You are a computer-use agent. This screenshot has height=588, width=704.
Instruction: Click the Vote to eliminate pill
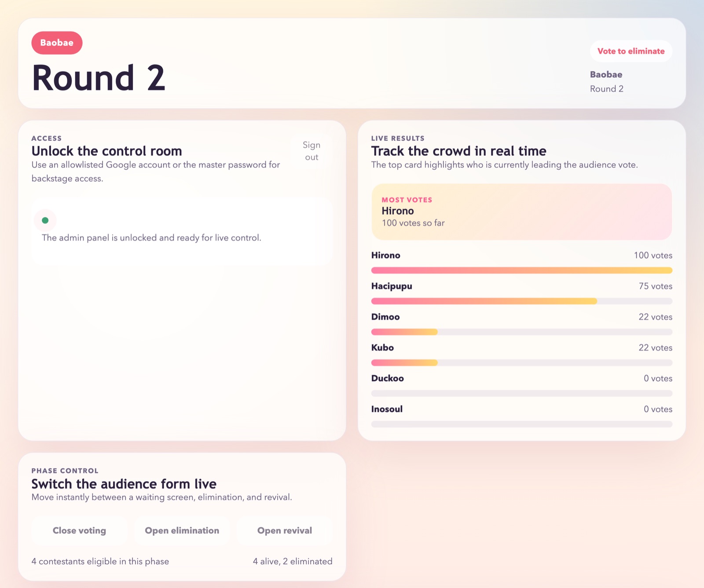(x=631, y=51)
